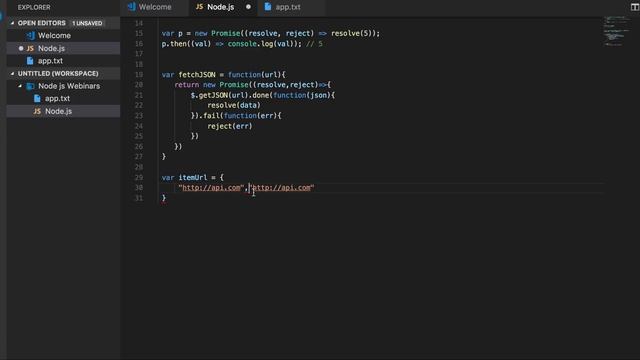Click the // 5 comment on line 16

(x=314, y=44)
